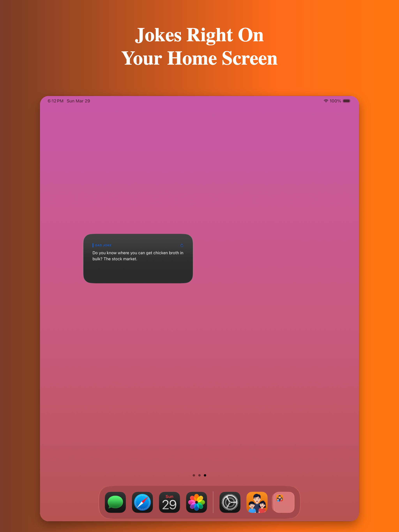The image size is (399, 532).
Task: Tap the Wi-Fi status icon
Action: (326, 101)
